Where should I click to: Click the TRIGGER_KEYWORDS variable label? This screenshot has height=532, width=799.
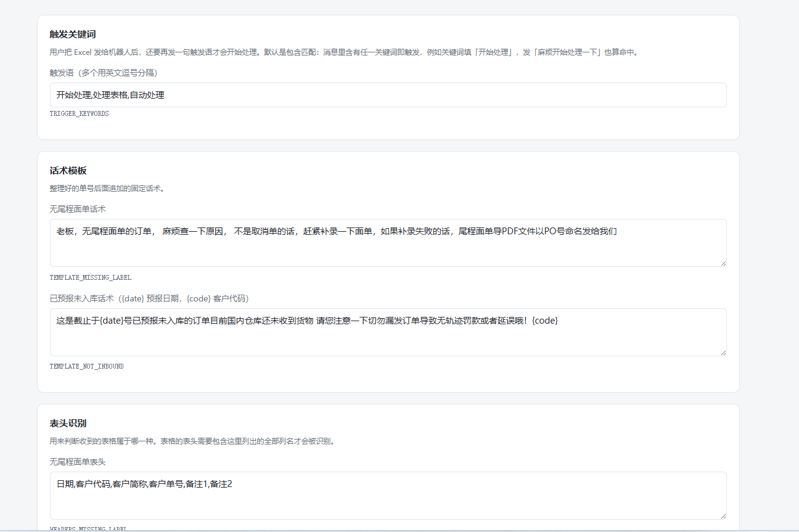click(x=80, y=114)
